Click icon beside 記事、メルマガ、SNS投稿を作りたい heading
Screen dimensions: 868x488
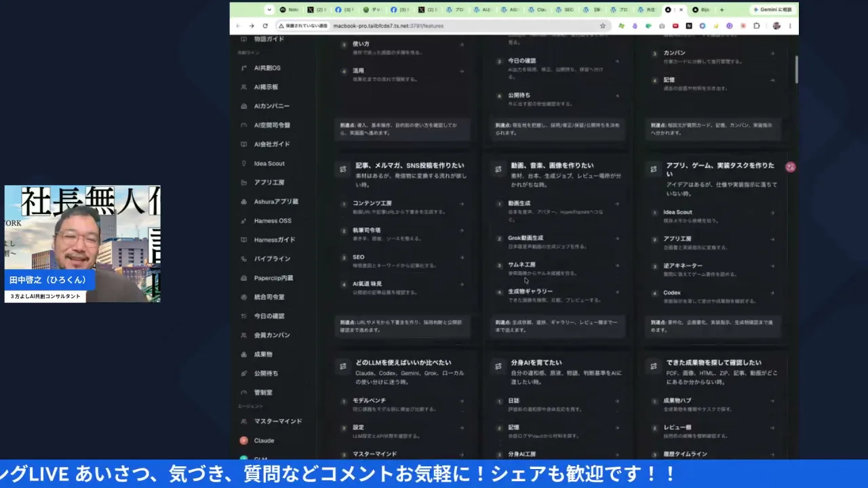tap(343, 169)
